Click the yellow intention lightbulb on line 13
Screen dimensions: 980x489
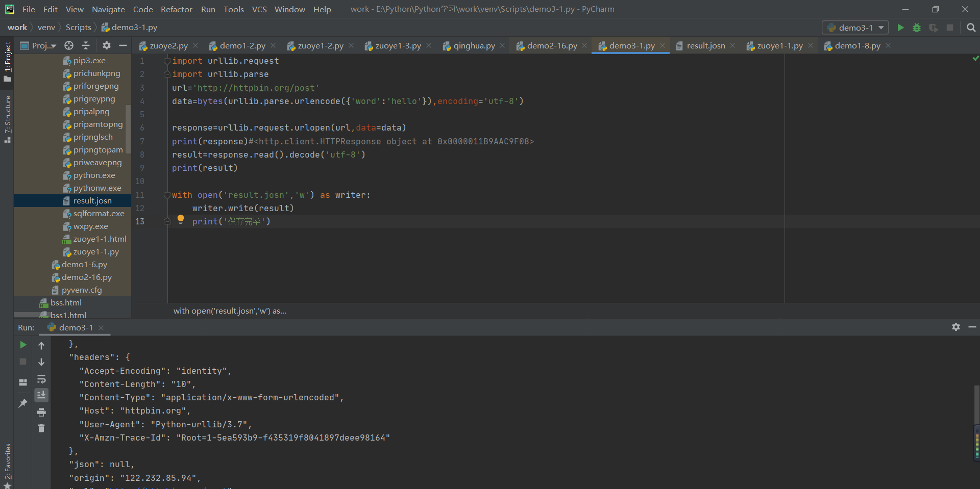pos(180,219)
